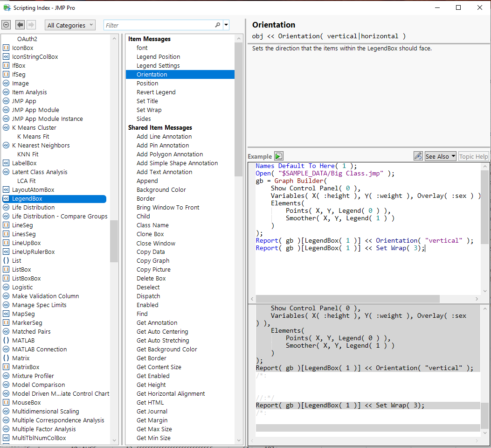
Task: Navigate back with the back arrow icon
Action: 19,25
